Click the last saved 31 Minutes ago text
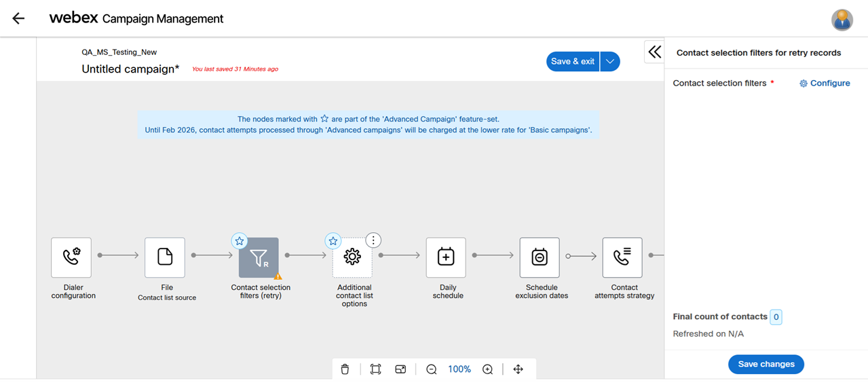 pos(235,69)
